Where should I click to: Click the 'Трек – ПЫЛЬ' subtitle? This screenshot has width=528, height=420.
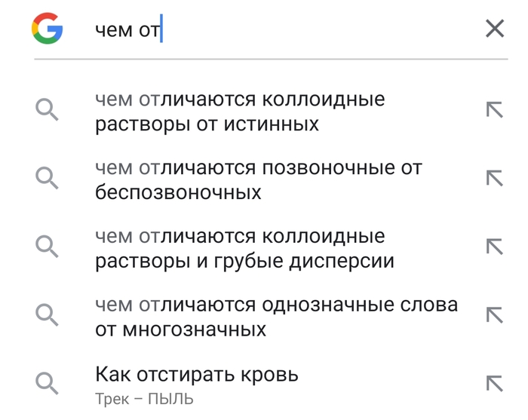(144, 399)
